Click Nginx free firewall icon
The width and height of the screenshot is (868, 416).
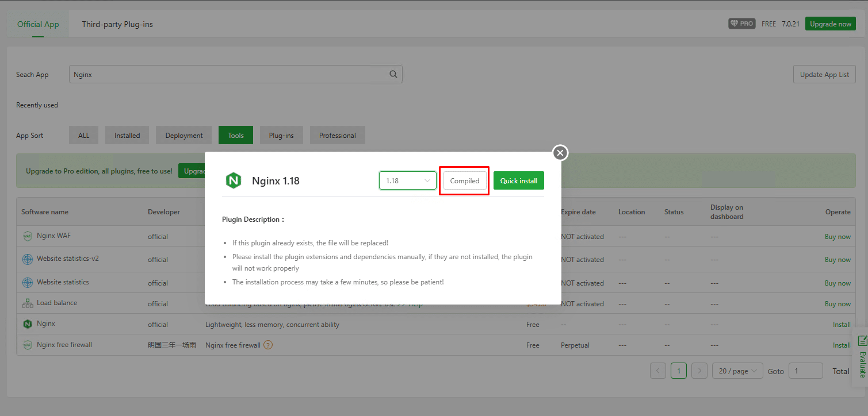[28, 345]
